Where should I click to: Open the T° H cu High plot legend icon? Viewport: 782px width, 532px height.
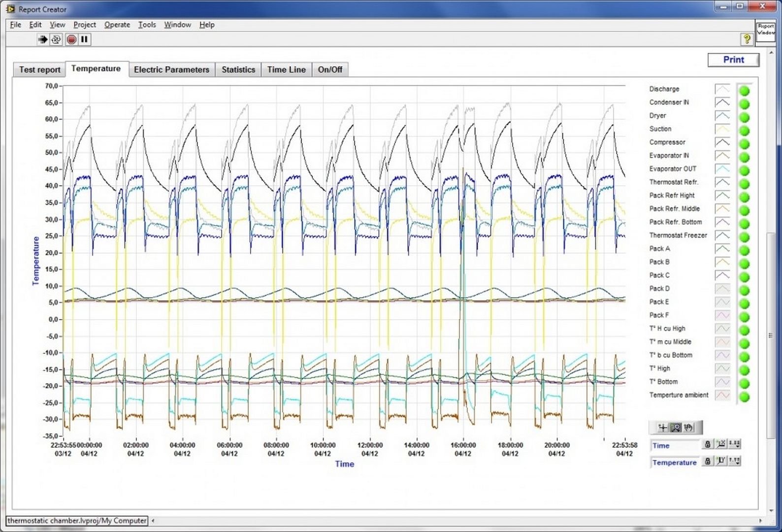[722, 329]
